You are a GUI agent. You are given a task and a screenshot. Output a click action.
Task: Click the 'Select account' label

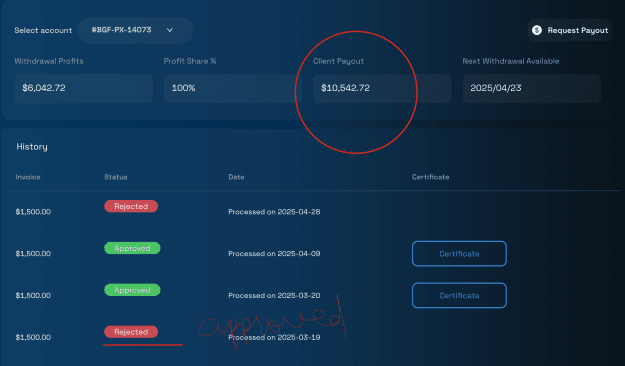43,30
